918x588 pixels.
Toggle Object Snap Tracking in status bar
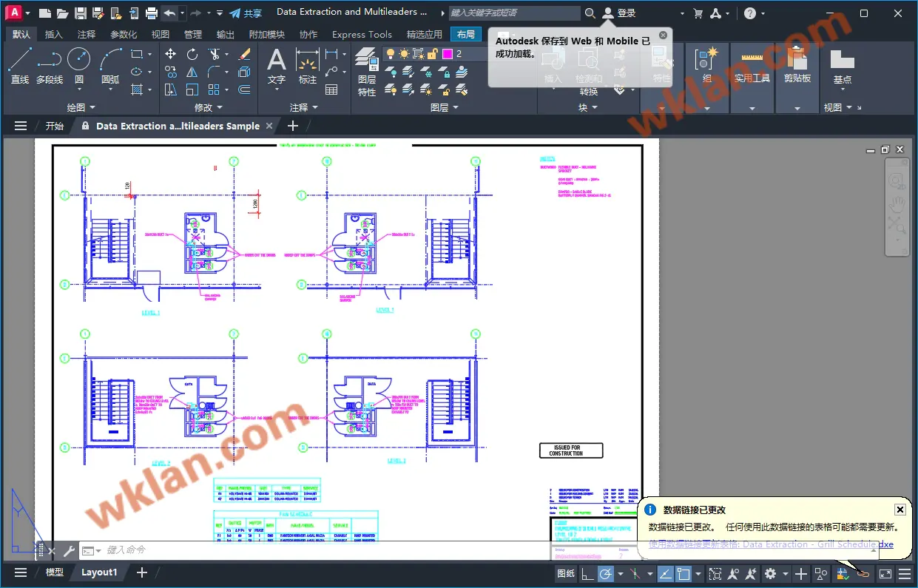tap(665, 573)
